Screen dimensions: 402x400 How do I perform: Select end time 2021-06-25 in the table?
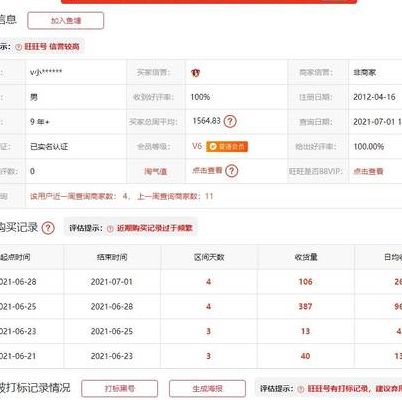tap(112, 331)
